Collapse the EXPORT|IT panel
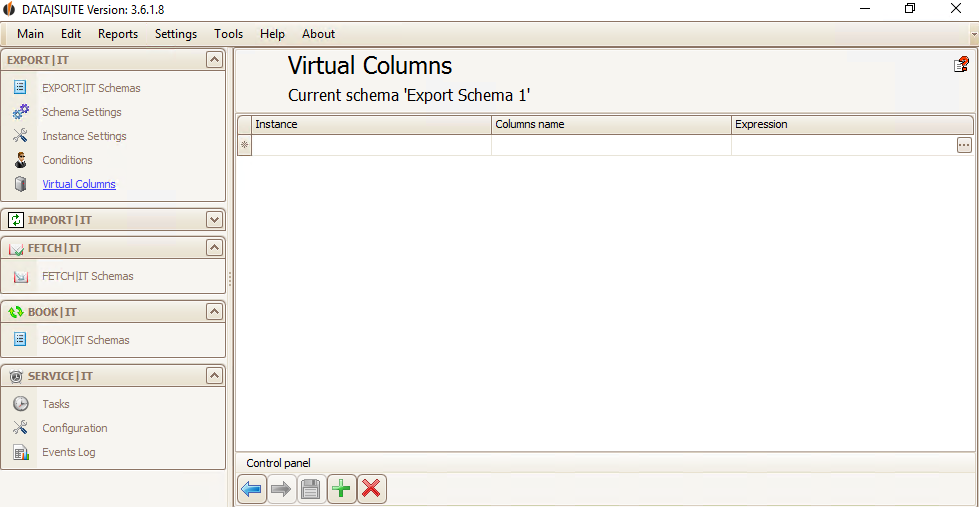979x507 pixels. pyautogui.click(x=214, y=60)
